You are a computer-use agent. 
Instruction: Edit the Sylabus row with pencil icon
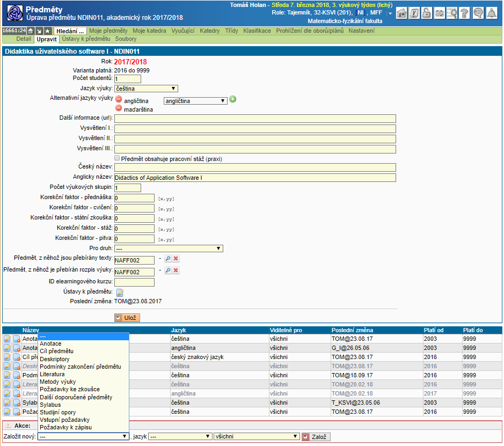[7, 402]
